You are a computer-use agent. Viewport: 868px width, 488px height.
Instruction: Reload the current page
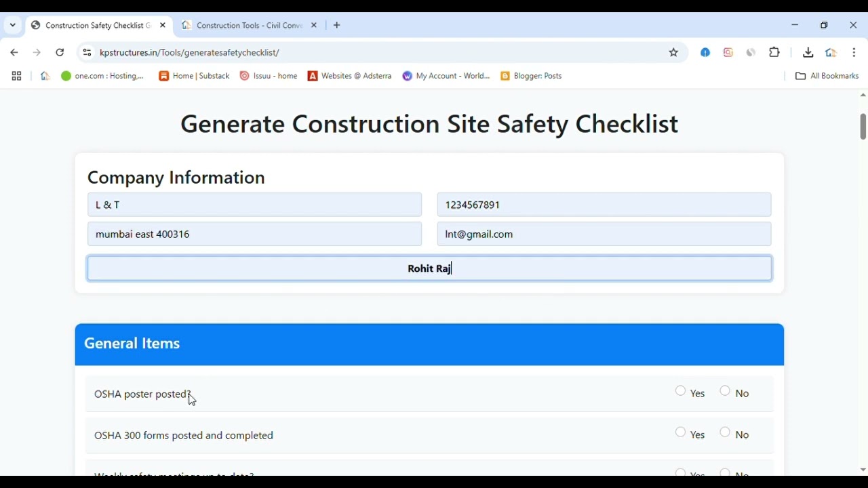[60, 53]
